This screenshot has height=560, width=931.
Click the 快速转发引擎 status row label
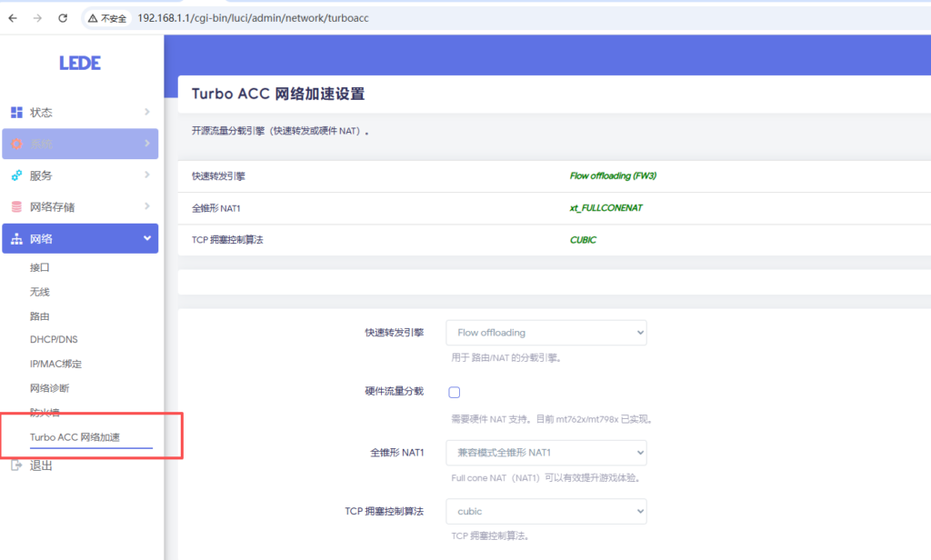[218, 175]
